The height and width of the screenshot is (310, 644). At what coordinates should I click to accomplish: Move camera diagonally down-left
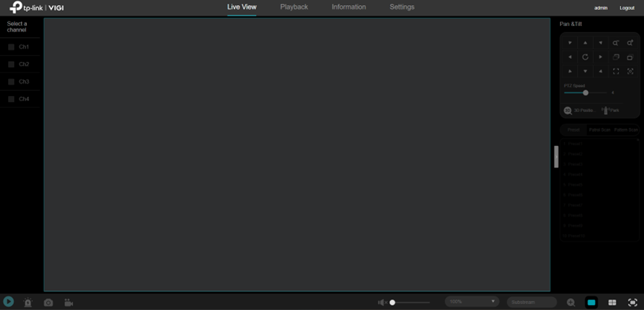click(570, 71)
